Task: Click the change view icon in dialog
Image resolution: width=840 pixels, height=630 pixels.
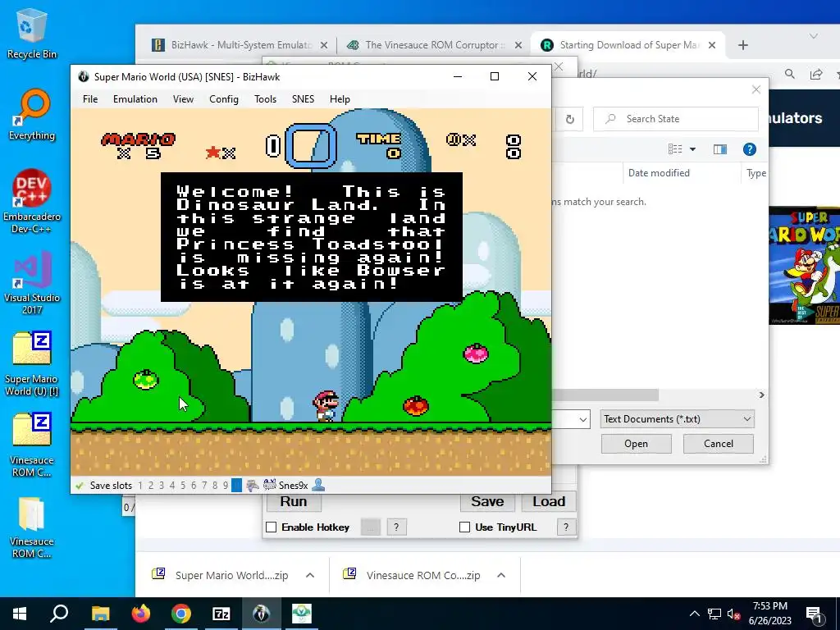Action: point(675,149)
